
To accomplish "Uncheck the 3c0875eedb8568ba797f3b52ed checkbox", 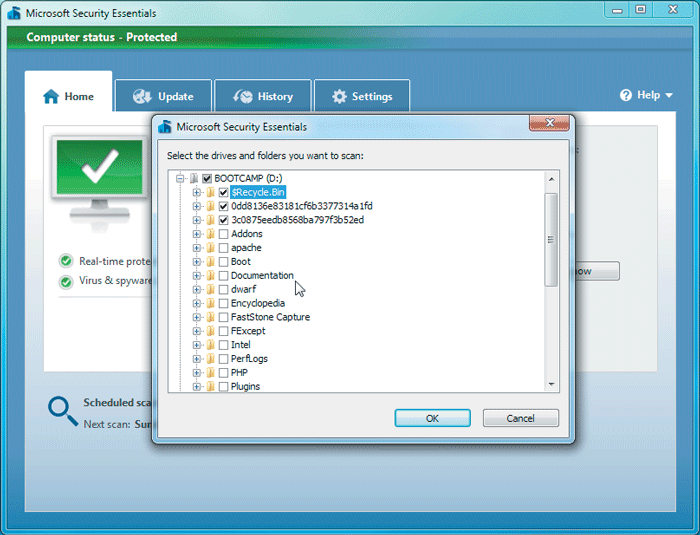I will click(x=224, y=220).
